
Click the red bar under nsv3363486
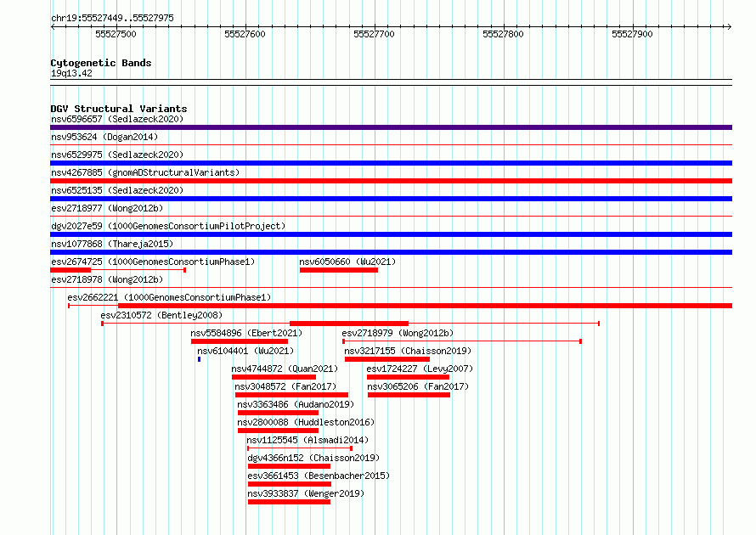click(279, 413)
